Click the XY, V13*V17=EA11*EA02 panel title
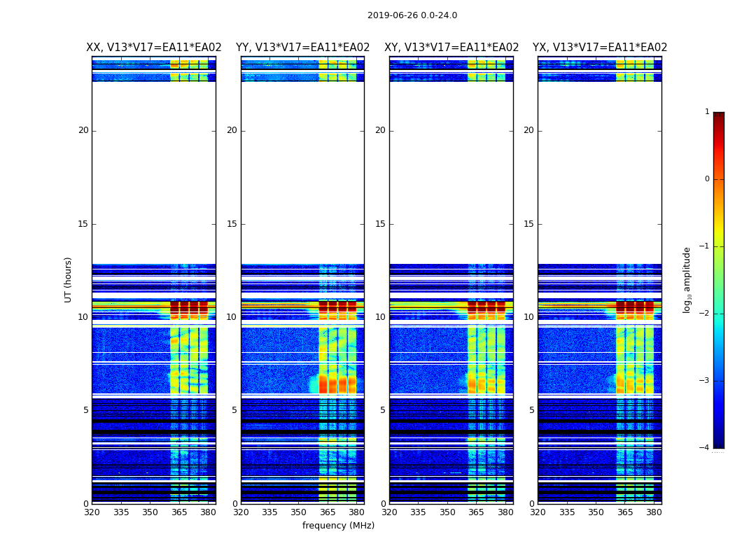This screenshot has height=560, width=735. (451, 48)
